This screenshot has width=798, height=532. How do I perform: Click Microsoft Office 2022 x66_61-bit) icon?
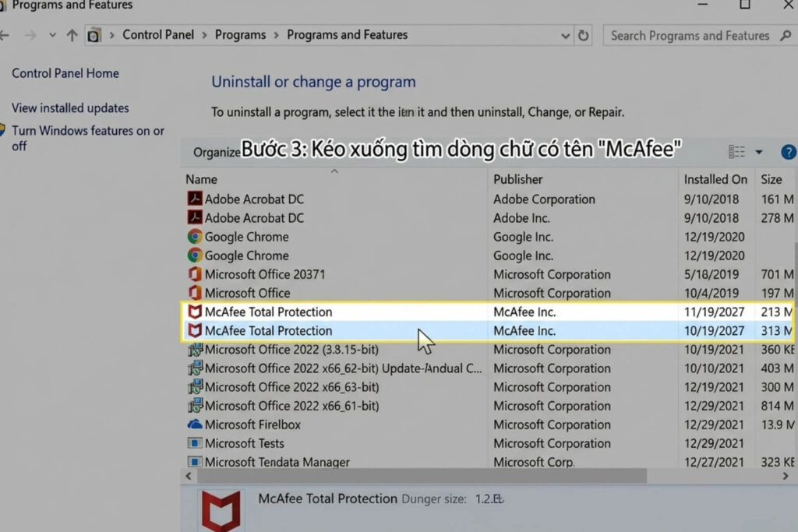[x=194, y=405]
